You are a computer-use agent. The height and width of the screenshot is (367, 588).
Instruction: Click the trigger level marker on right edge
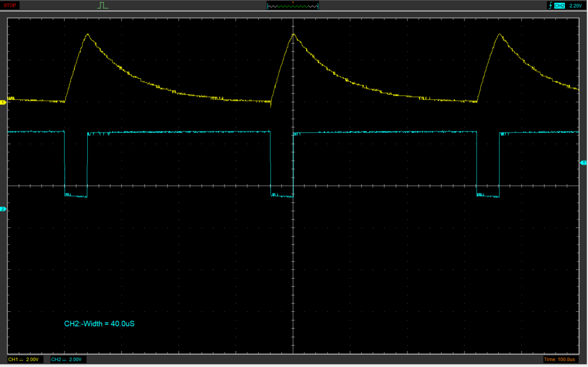584,164
